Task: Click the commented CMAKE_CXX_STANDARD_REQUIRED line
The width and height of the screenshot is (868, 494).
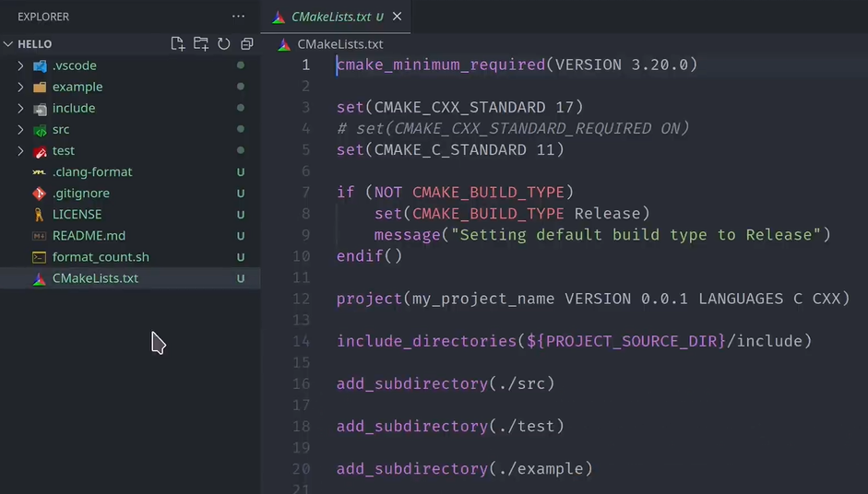Action: pos(513,128)
